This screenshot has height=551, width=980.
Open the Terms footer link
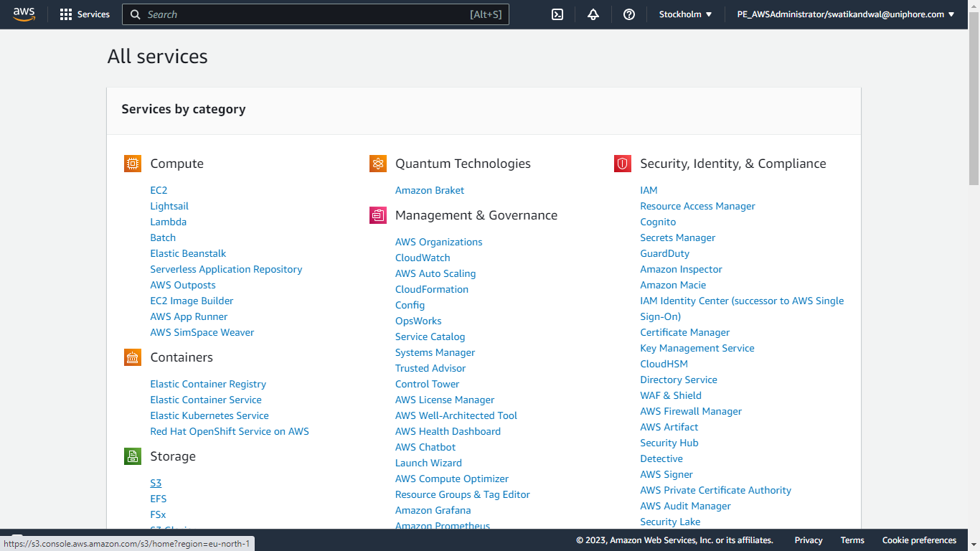852,540
